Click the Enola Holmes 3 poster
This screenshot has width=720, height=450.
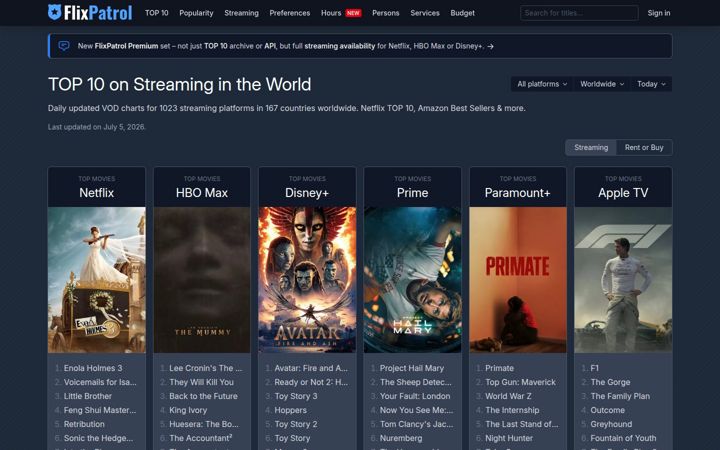pyautogui.click(x=96, y=280)
